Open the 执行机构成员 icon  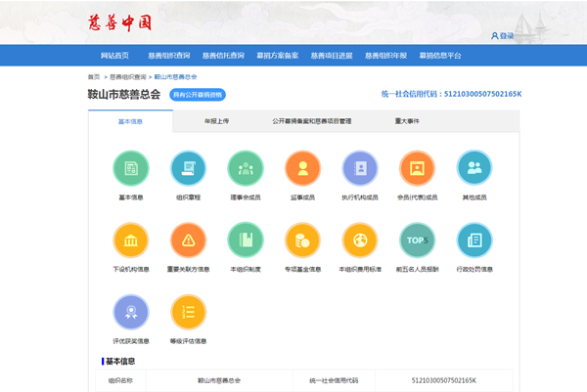(360, 168)
